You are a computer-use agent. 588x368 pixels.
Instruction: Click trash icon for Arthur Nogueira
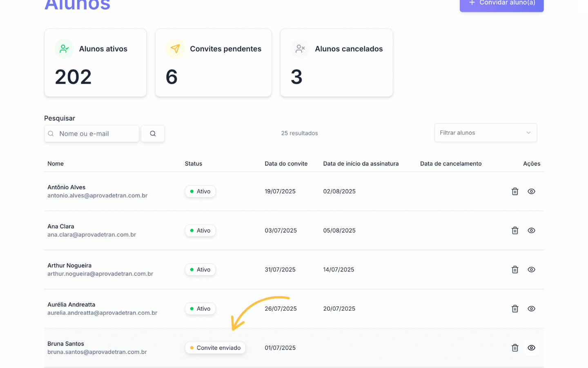515,269
